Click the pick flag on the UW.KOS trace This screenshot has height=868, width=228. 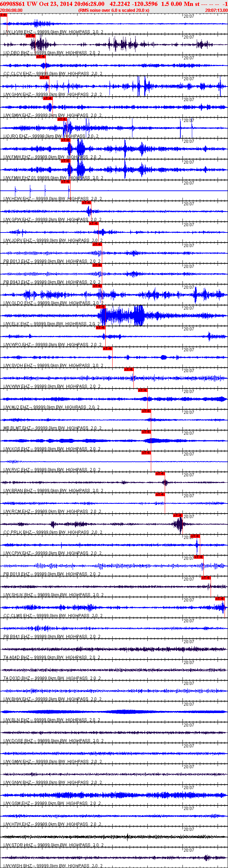(146, 432)
